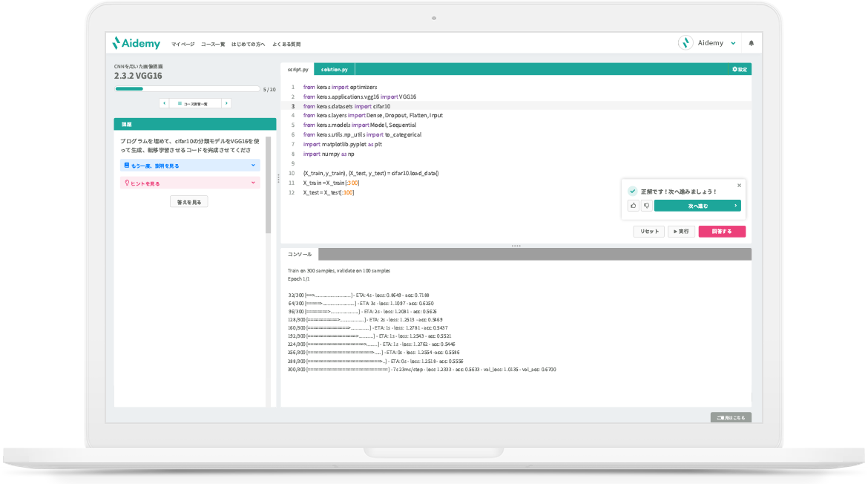Open the editor 設定 gear settings
This screenshot has height=484, width=868.
point(738,68)
